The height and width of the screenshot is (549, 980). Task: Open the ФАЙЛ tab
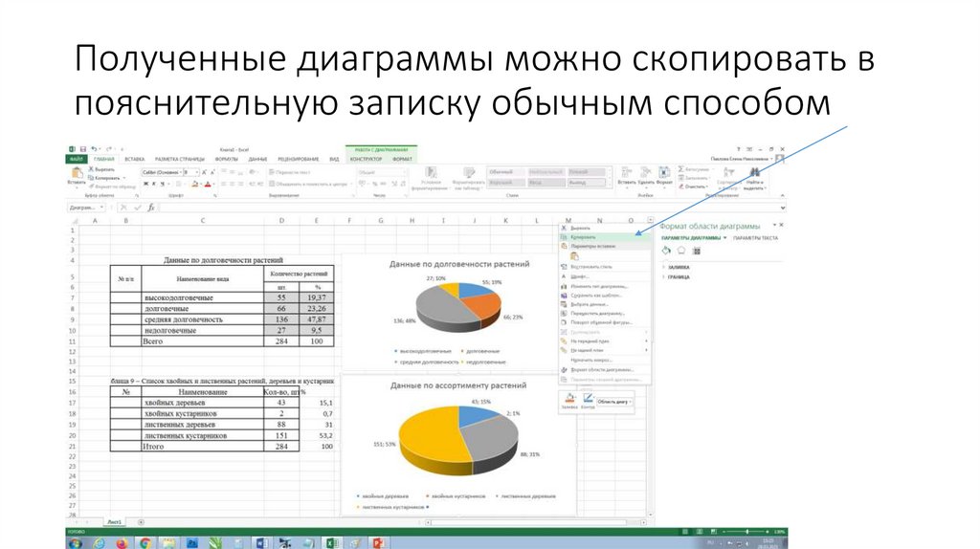point(77,160)
